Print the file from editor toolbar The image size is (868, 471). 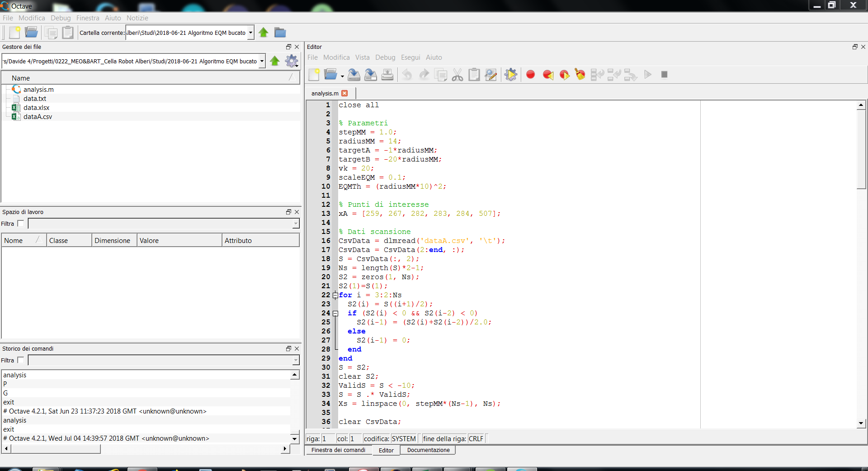(387, 75)
